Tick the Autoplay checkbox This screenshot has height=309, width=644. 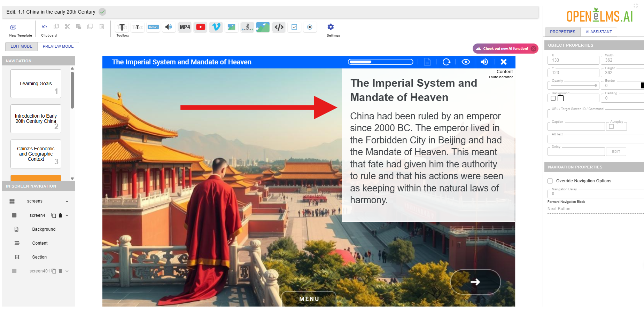[x=611, y=126]
